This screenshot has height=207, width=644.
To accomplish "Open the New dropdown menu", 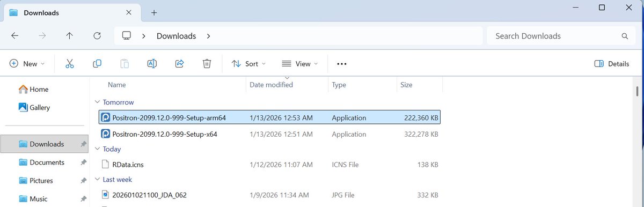I will 27,63.
